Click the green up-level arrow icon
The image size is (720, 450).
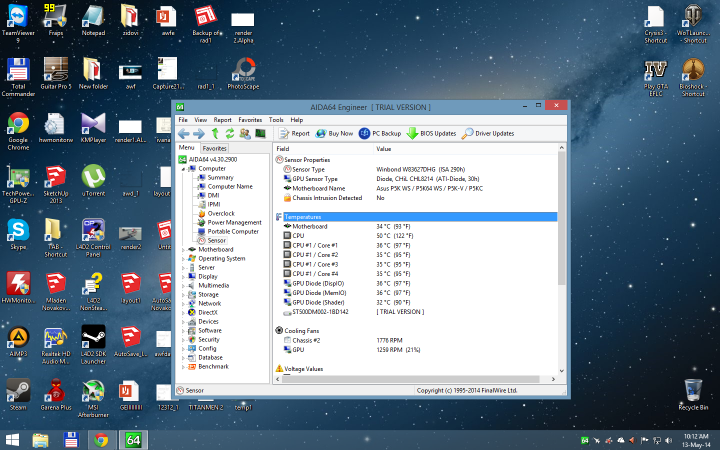[x=215, y=134]
